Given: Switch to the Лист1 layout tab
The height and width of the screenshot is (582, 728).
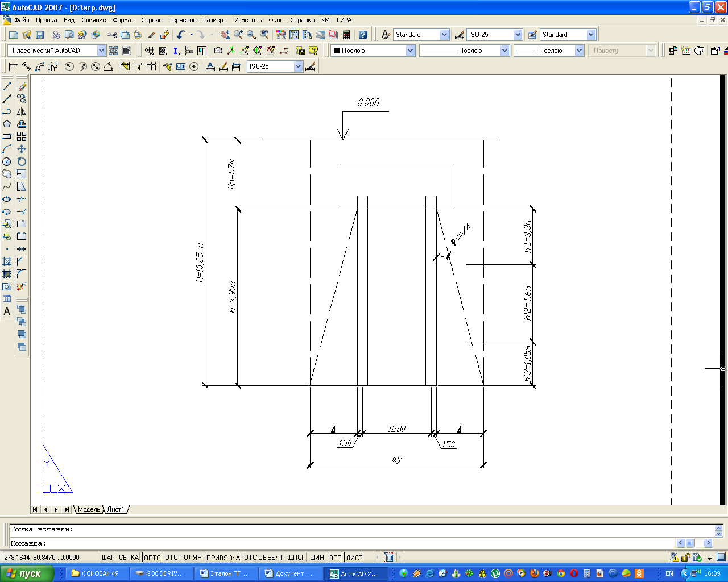Looking at the screenshot, I should 115,509.
